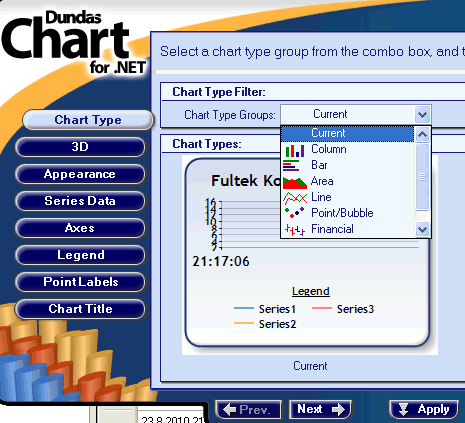
Task: Click the Dundas Chart for .NET logo
Action: click(74, 42)
